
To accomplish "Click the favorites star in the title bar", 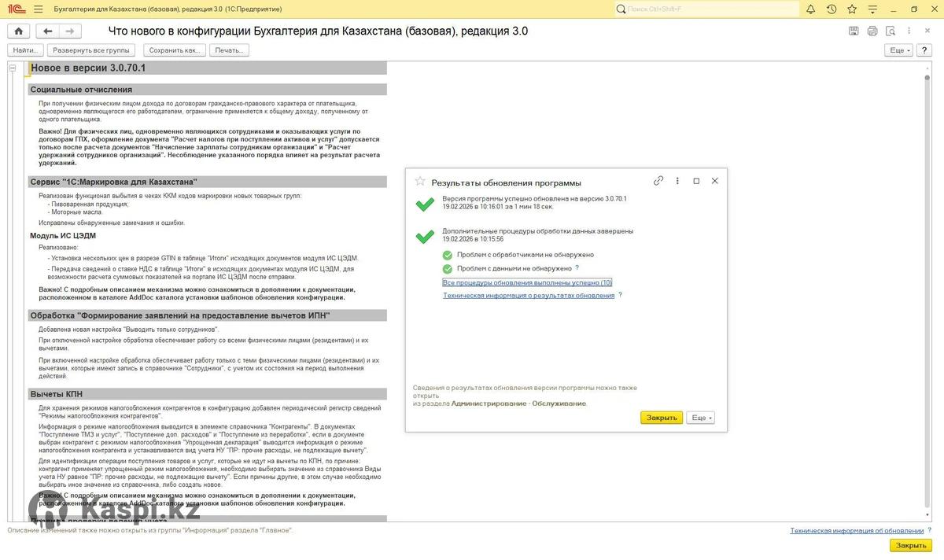I will coord(852,9).
